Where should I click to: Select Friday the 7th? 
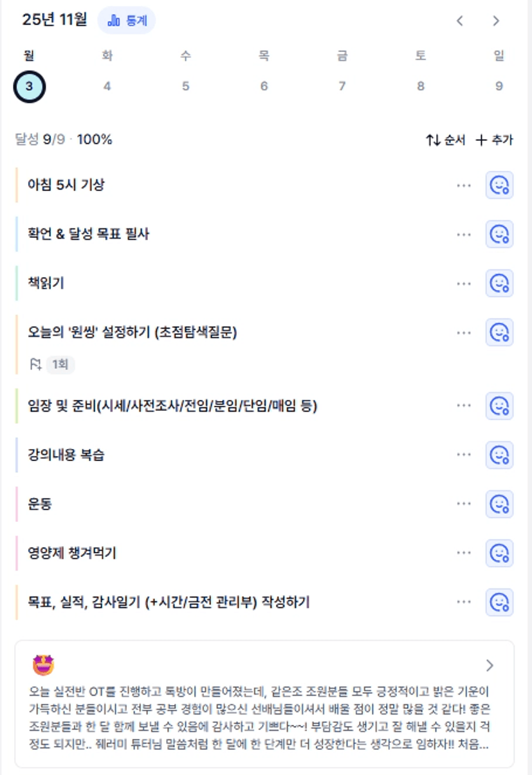342,86
